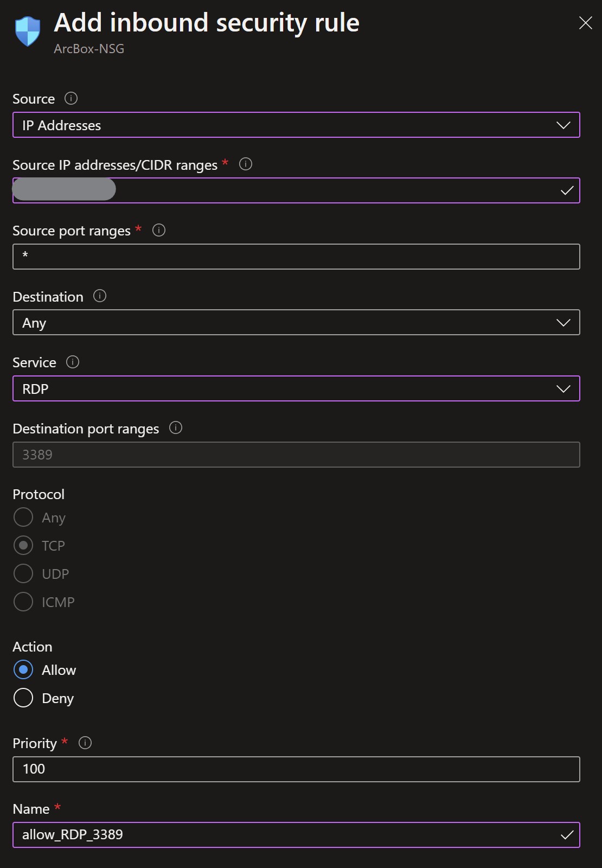Select the TCP protocol radio button
Viewport: 602px width, 868px height.
[23, 545]
